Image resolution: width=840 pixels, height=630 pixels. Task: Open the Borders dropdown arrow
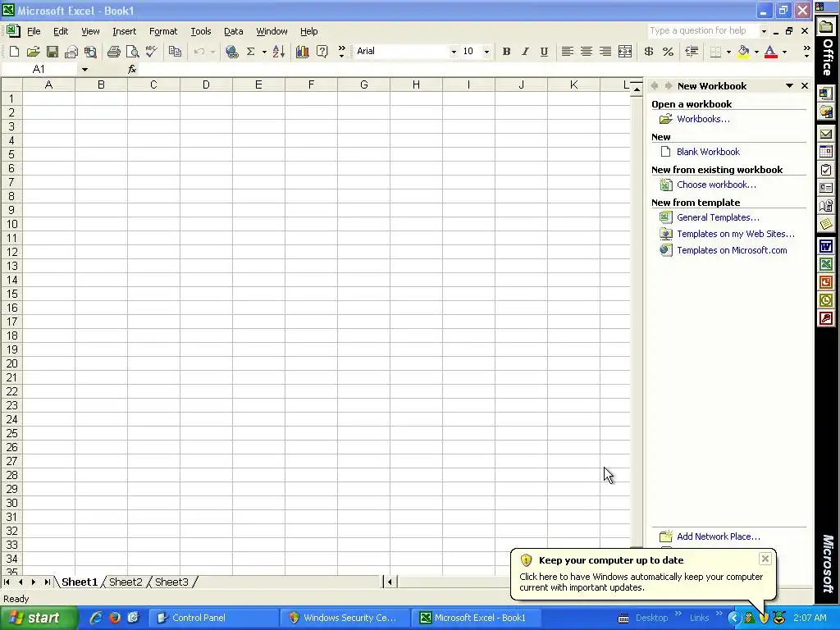coord(728,52)
